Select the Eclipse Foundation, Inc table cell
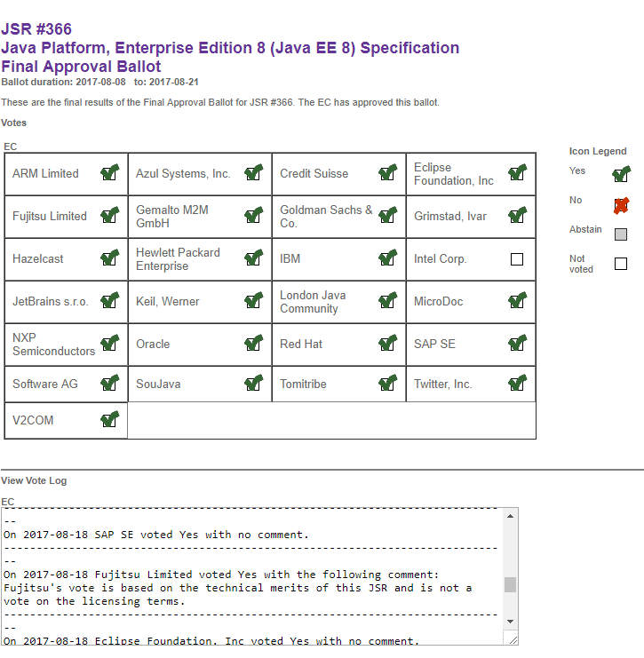The image size is (644, 658). click(471, 174)
